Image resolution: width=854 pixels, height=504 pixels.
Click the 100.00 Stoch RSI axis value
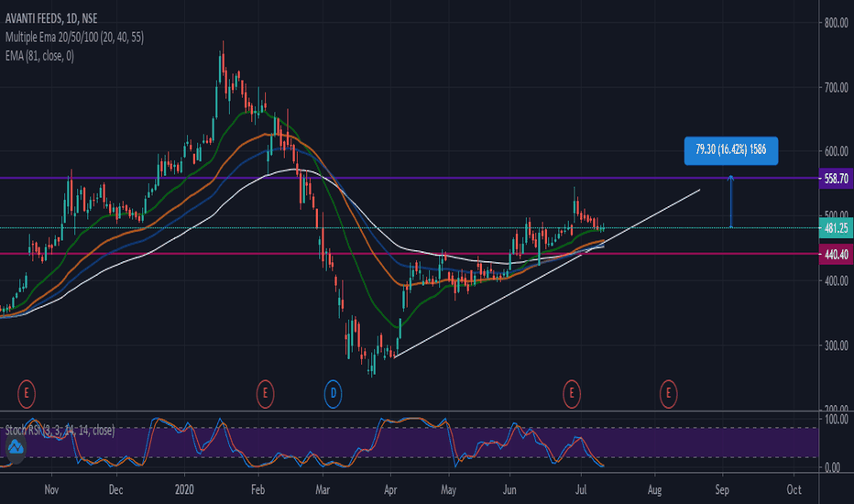click(x=836, y=419)
